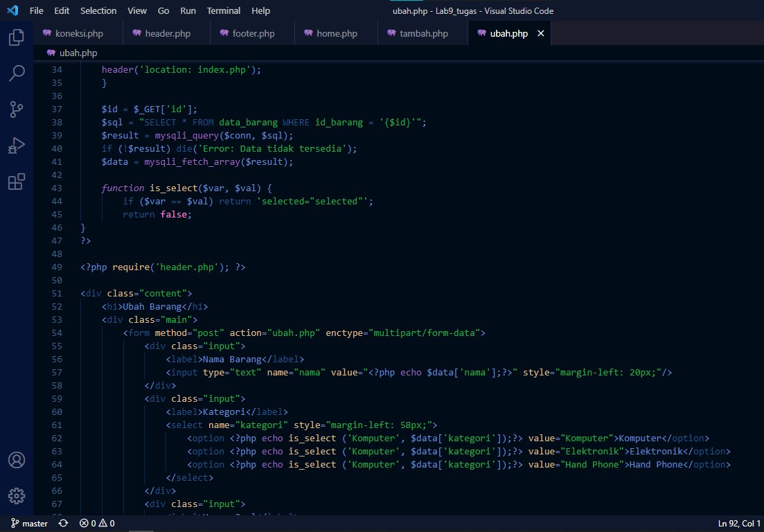The width and height of the screenshot is (764, 532).
Task: Click the header('location: index.php') line
Action: coord(181,70)
